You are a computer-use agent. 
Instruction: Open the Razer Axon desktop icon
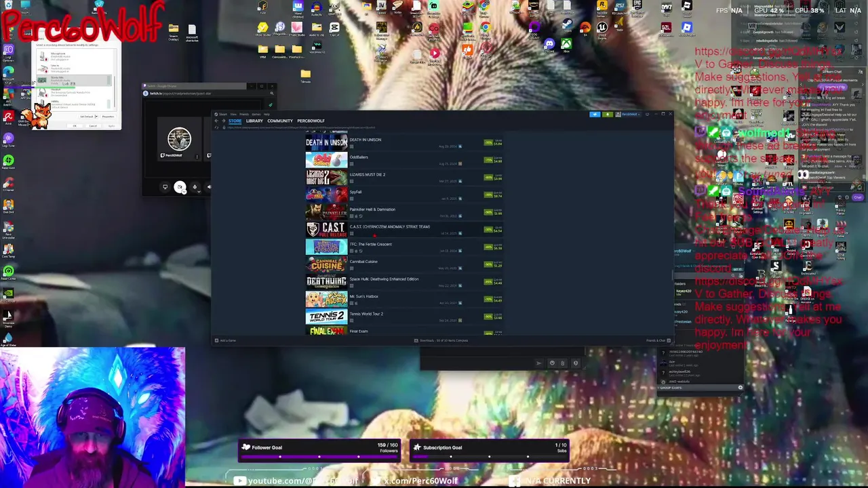click(x=9, y=161)
